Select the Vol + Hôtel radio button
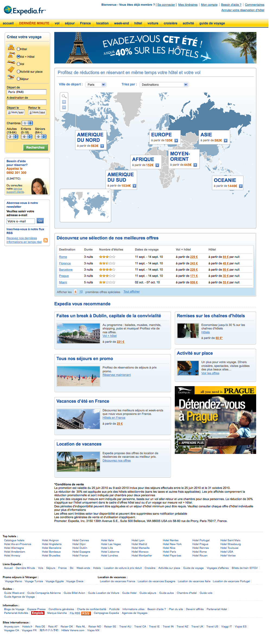This screenshot has height=644, width=273. tap(18, 57)
